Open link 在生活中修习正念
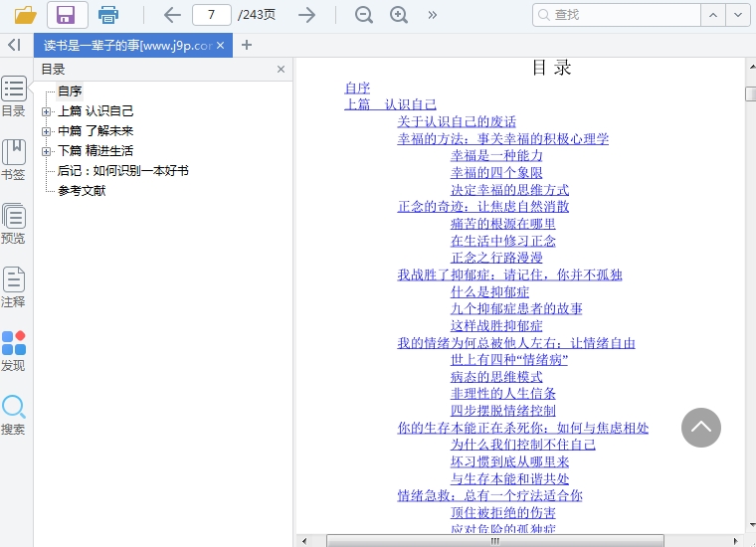756x547 pixels. (x=503, y=241)
